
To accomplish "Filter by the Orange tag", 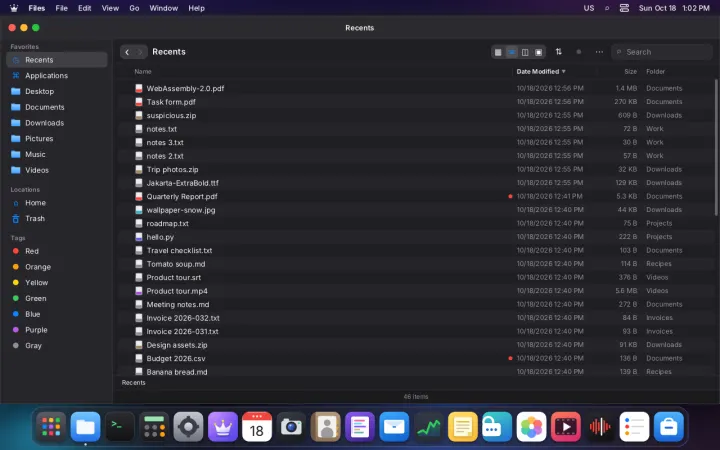I will [x=57, y=267].
